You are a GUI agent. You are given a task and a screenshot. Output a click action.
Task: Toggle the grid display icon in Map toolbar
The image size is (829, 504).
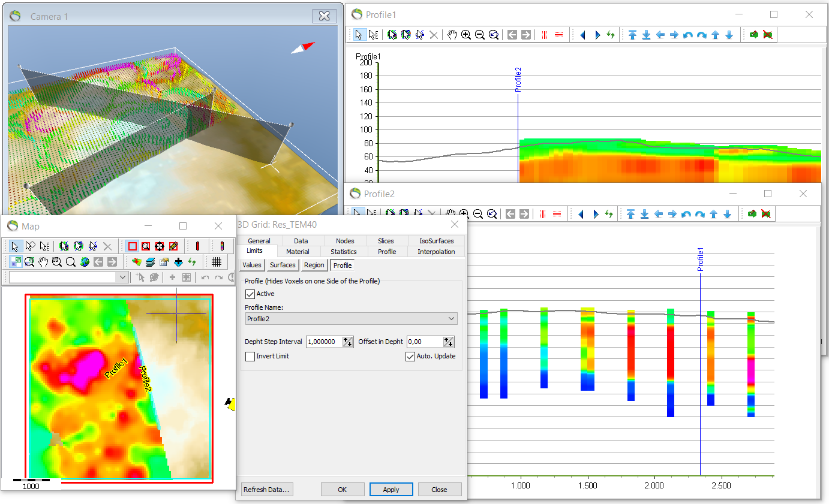tap(216, 262)
